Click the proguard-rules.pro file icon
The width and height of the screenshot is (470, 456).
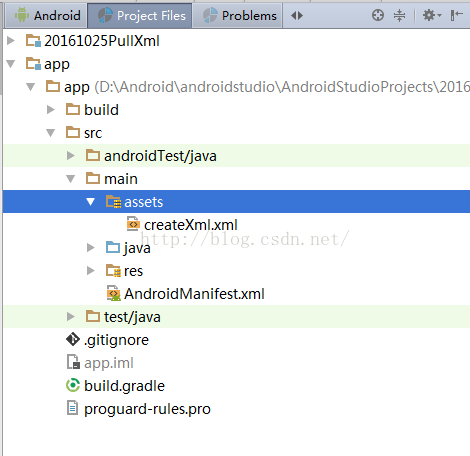point(72,408)
